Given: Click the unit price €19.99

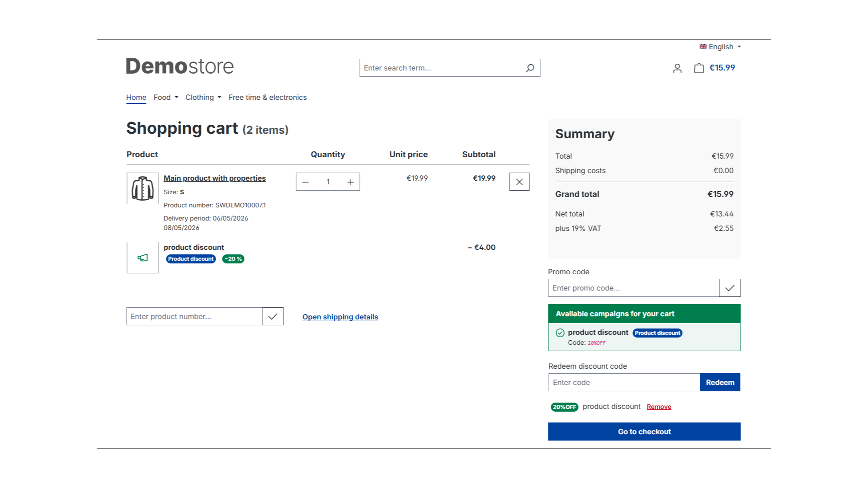Looking at the screenshot, I should point(417,178).
